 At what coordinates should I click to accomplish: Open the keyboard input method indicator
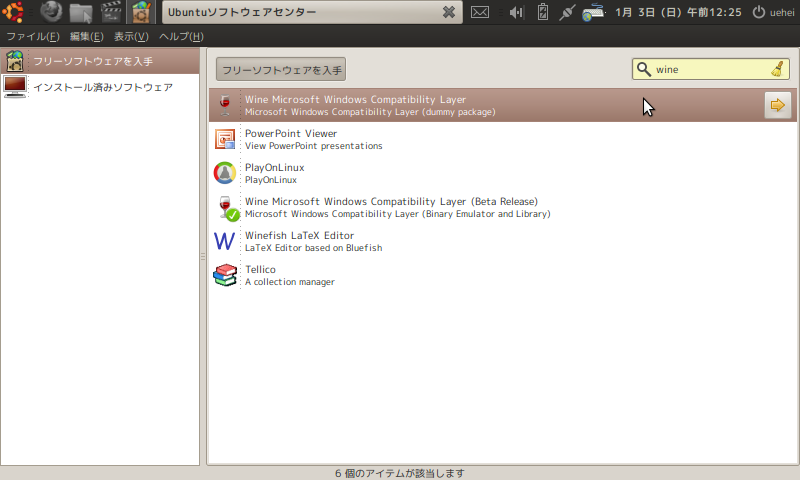[593, 12]
